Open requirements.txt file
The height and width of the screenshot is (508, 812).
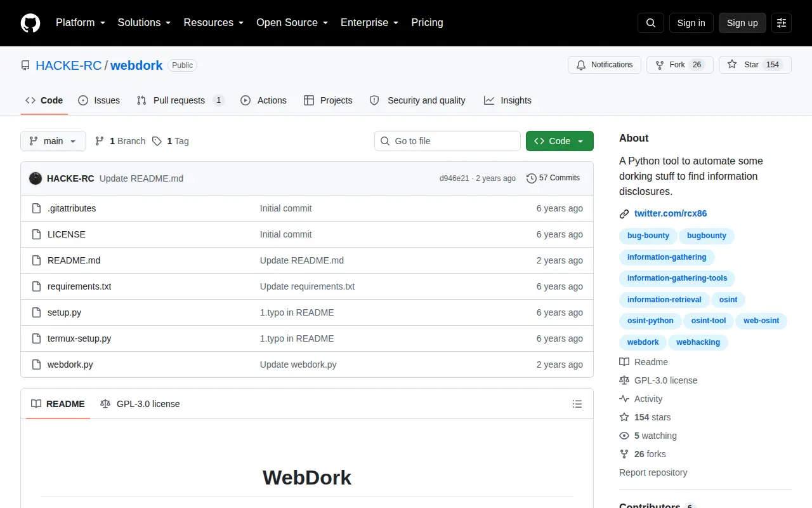(79, 286)
